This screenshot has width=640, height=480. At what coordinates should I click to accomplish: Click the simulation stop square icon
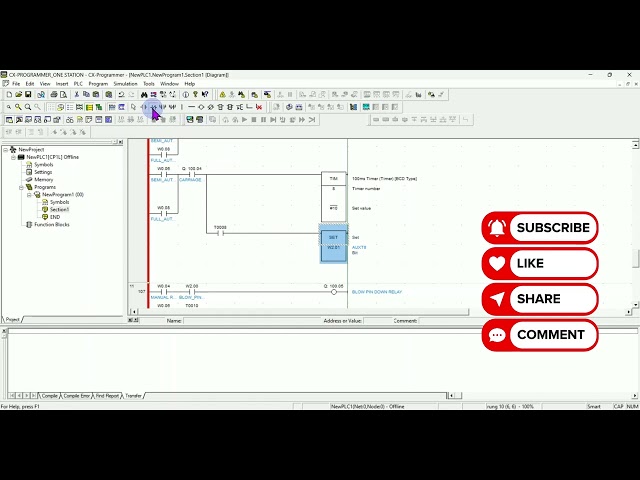(254, 120)
